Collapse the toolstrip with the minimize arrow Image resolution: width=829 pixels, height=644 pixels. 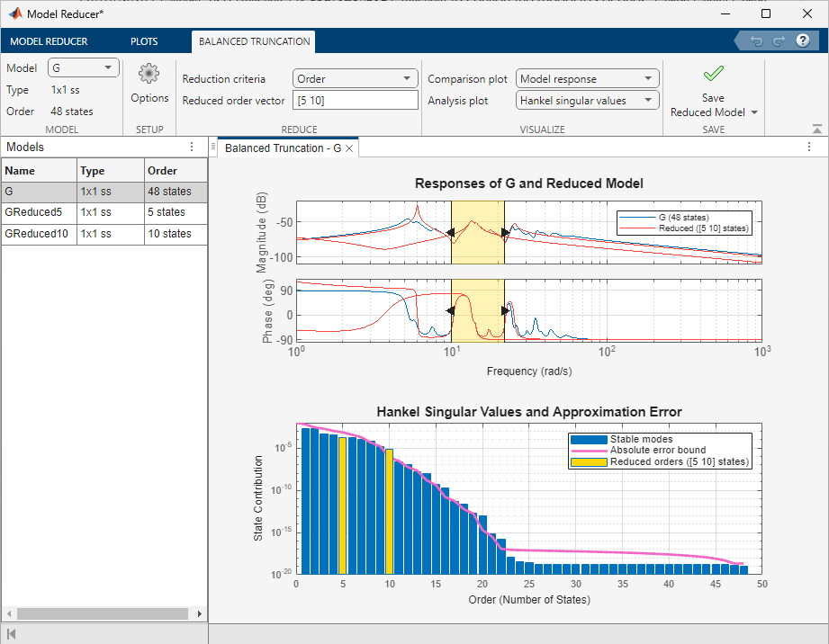click(x=816, y=130)
